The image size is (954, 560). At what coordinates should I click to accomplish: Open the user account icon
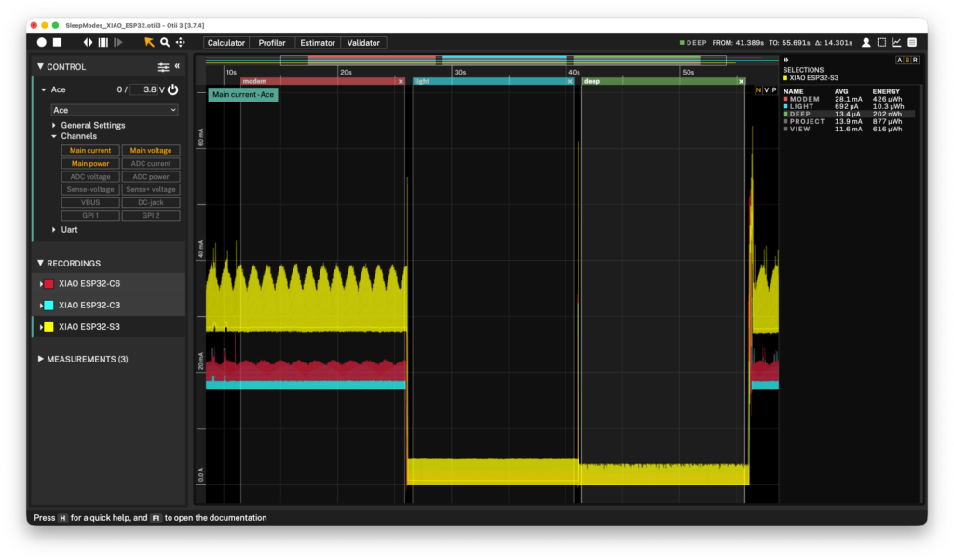point(865,43)
